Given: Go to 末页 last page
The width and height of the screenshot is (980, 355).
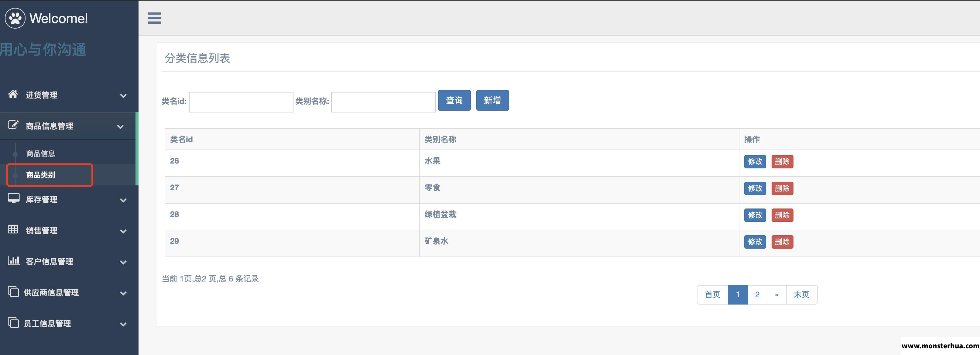Looking at the screenshot, I should point(802,295).
